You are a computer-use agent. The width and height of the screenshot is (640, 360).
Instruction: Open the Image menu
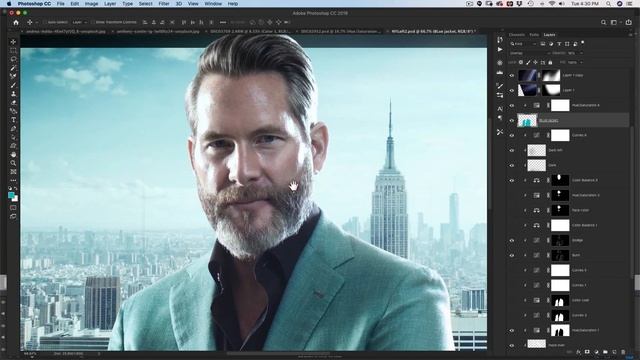point(91,4)
